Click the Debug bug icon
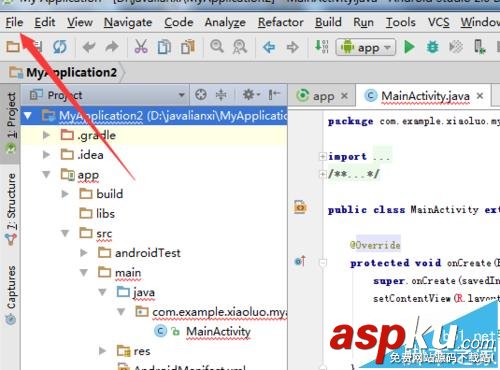Screen dimensions: 500x370 [x=433, y=47]
